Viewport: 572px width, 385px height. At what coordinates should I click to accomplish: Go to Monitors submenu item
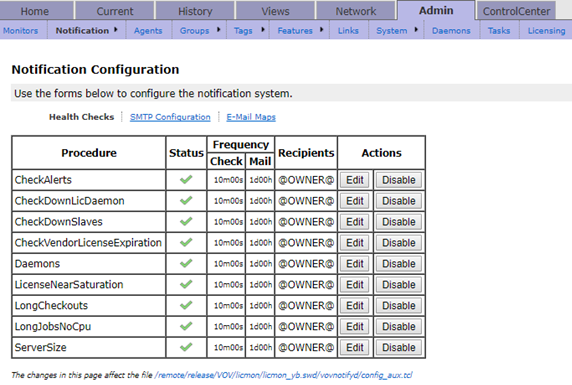click(20, 31)
